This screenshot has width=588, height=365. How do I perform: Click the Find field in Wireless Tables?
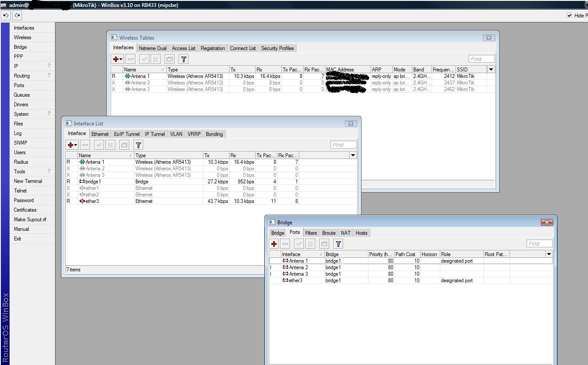[x=482, y=59]
